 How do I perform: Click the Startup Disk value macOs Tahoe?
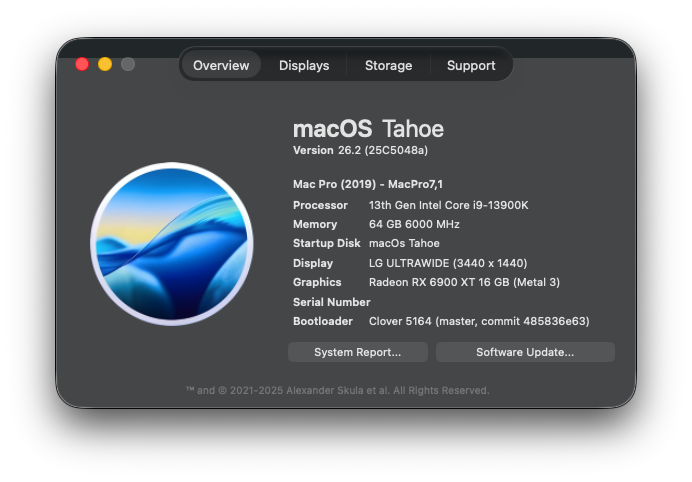coord(404,243)
